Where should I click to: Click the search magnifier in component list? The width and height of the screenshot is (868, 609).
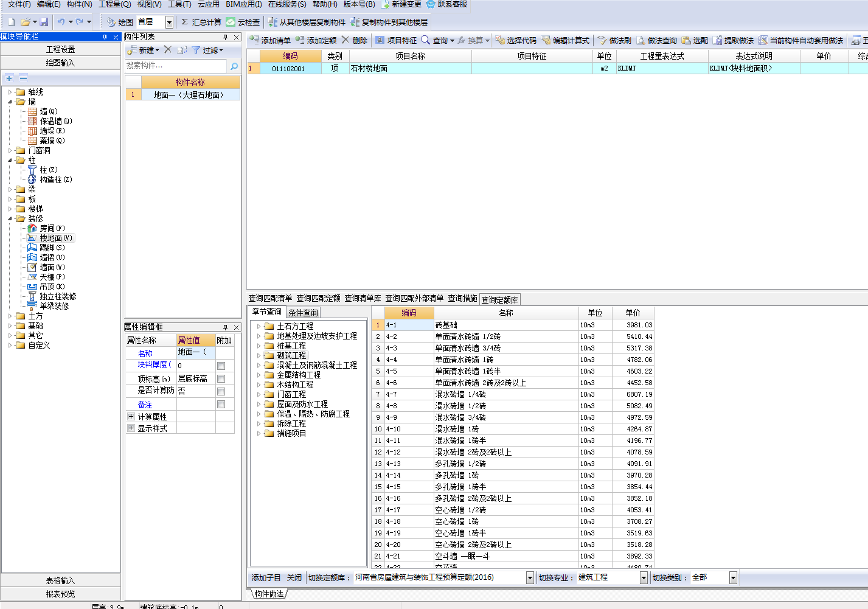(x=234, y=66)
